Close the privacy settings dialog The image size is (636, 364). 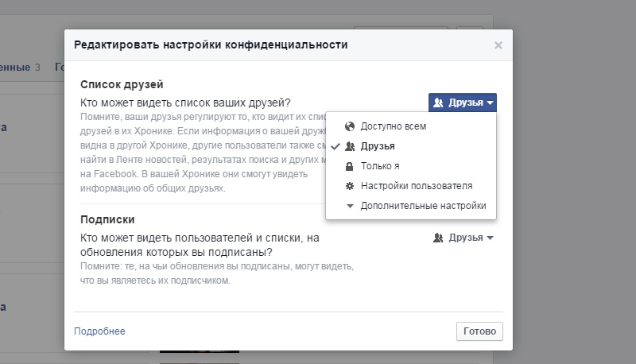point(498,45)
